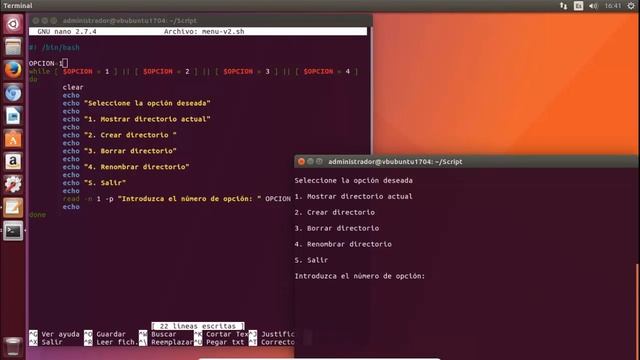Open the Files manager from the dock
This screenshot has width=640, height=360.
(x=13, y=47)
